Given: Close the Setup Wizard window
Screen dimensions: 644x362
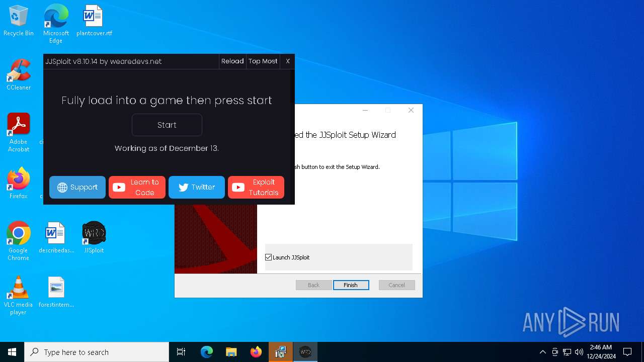Looking at the screenshot, I should 411,110.
